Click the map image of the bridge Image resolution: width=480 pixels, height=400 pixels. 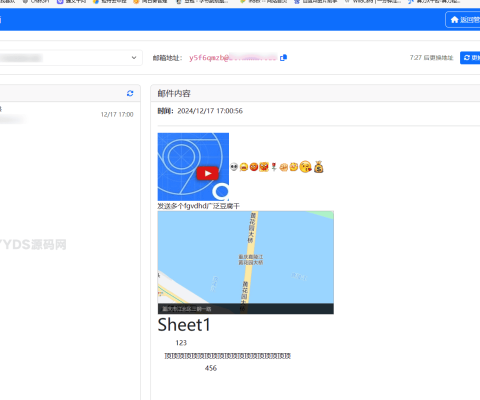tap(246, 262)
